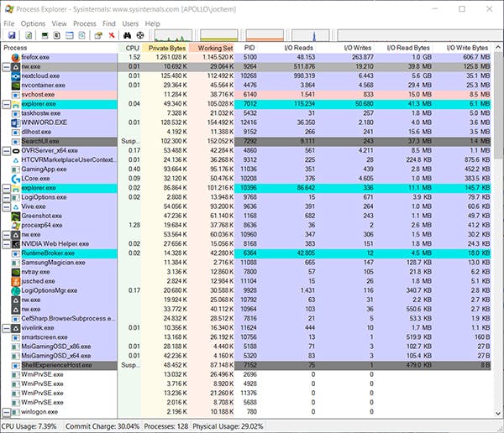Viewport: 504px width, 433px height.
Task: Open the Process menu
Action: click(x=85, y=23)
